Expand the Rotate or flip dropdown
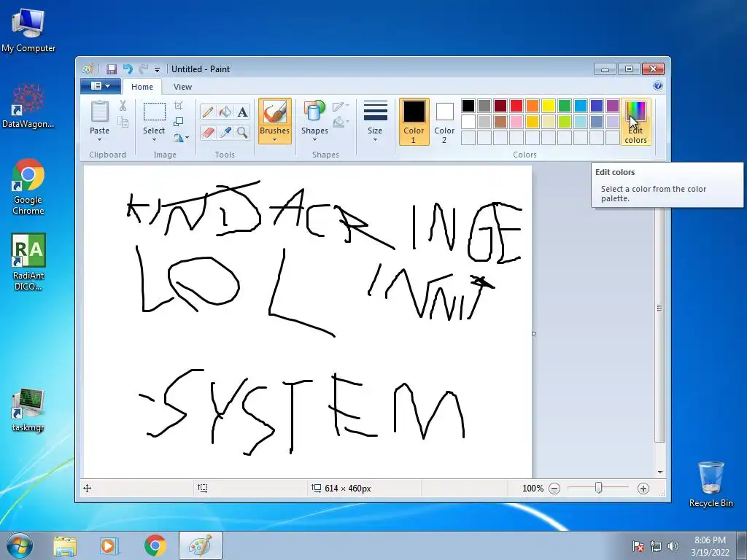Image resolution: width=747 pixels, height=560 pixels. [181, 138]
